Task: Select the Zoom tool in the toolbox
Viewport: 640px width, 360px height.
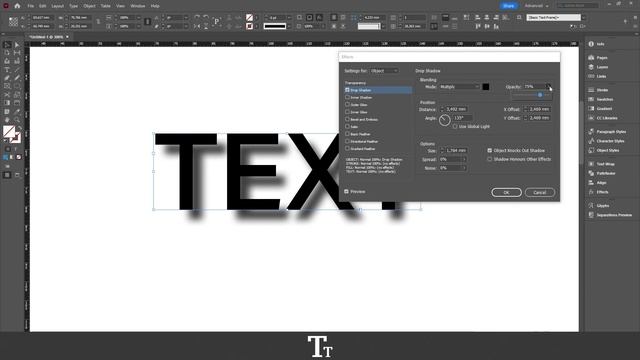Action: [x=17, y=120]
